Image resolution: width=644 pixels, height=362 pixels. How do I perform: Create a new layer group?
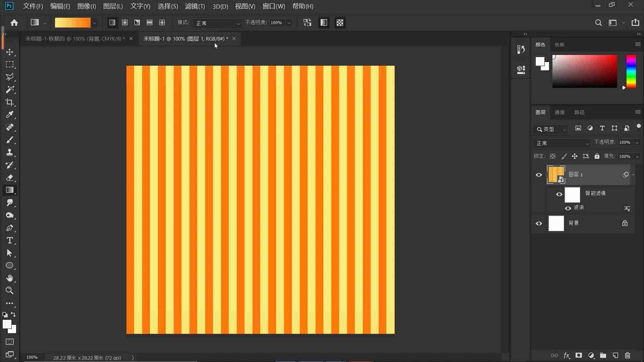(603, 355)
